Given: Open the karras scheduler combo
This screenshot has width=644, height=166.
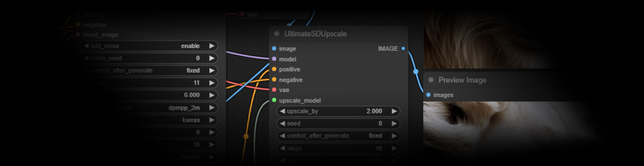Looking at the screenshot, I should click(191, 120).
